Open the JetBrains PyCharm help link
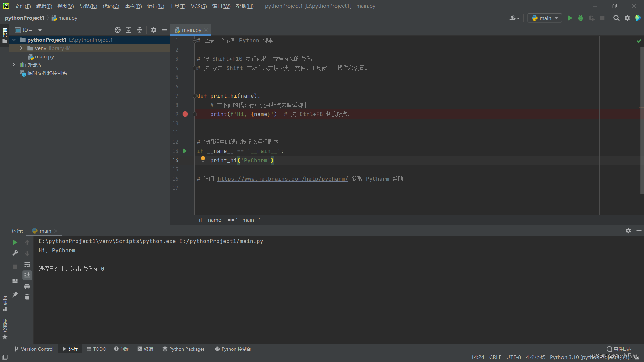Image resolution: width=644 pixels, height=362 pixels. click(283, 179)
